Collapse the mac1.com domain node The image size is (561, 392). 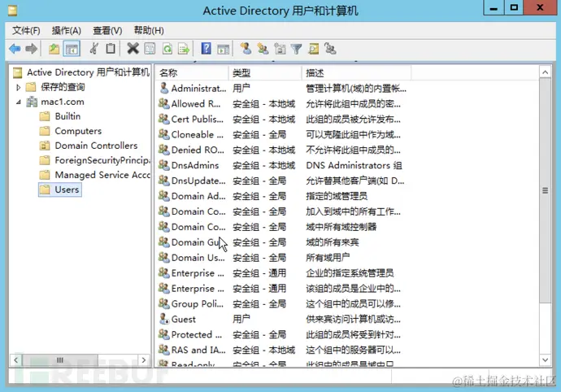click(18, 102)
